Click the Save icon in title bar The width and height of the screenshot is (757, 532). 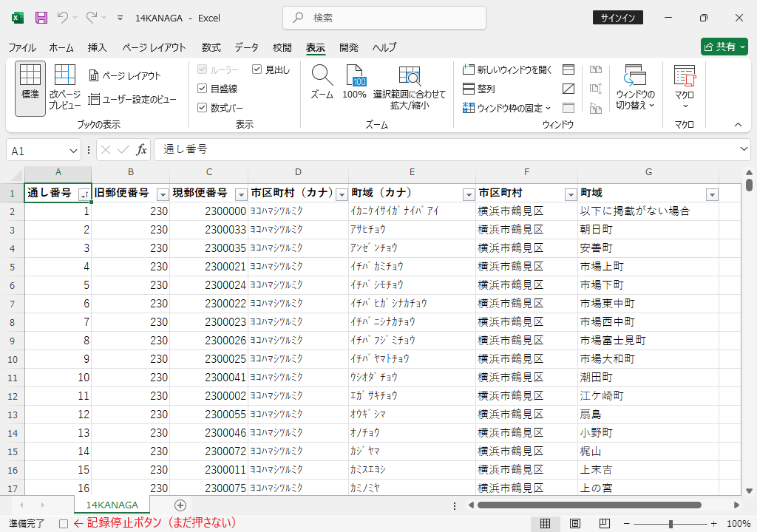point(41,18)
